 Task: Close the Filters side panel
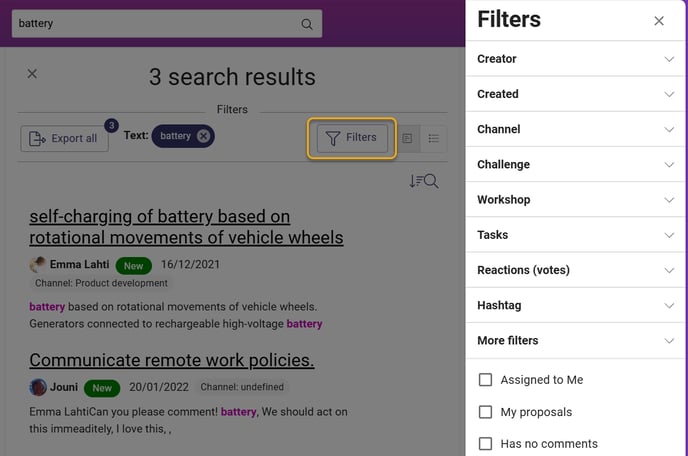tap(659, 21)
